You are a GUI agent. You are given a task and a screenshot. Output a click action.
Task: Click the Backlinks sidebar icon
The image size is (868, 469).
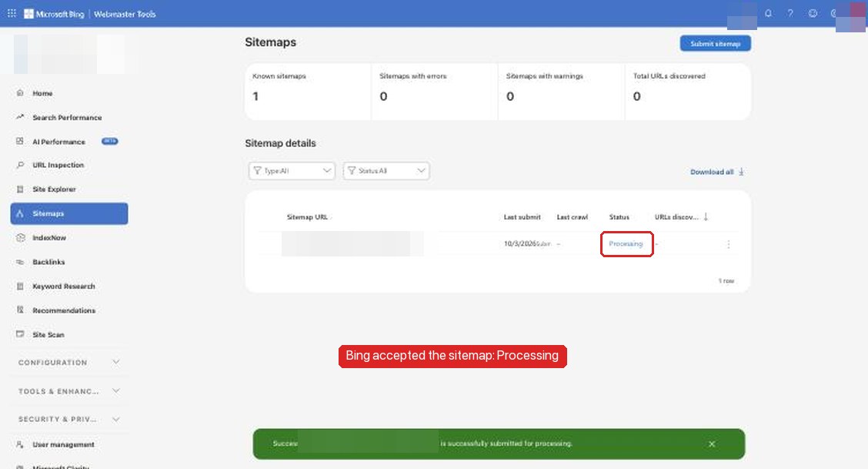tap(20, 262)
